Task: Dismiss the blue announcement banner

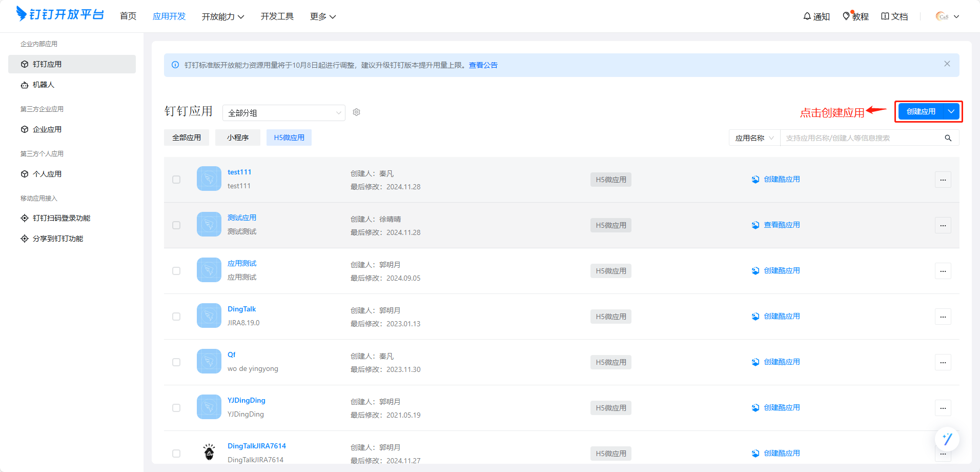Action: coord(947,64)
